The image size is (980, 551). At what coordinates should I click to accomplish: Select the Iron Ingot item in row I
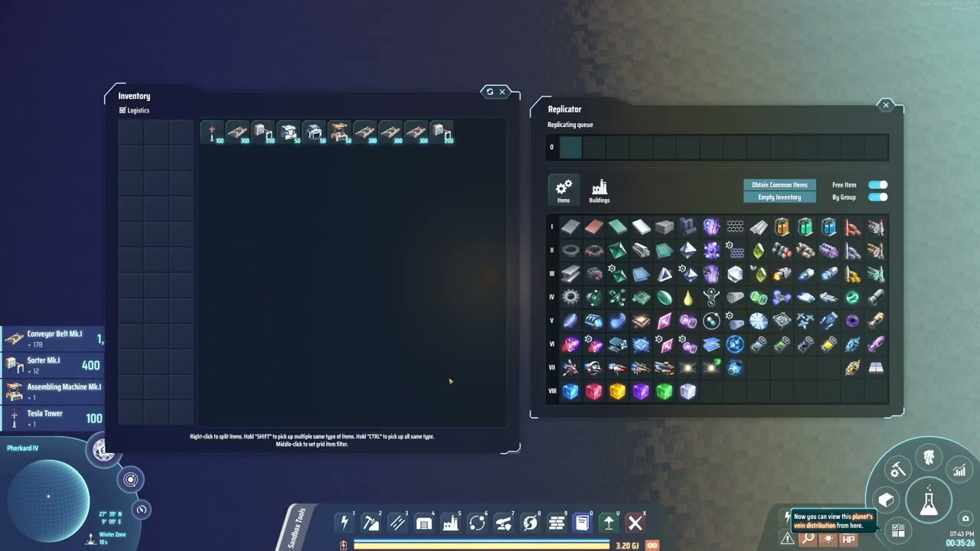click(570, 227)
